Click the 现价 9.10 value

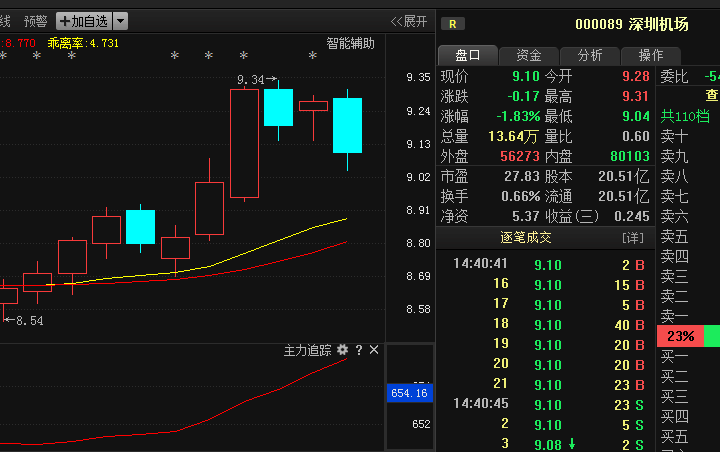[x=526, y=76]
